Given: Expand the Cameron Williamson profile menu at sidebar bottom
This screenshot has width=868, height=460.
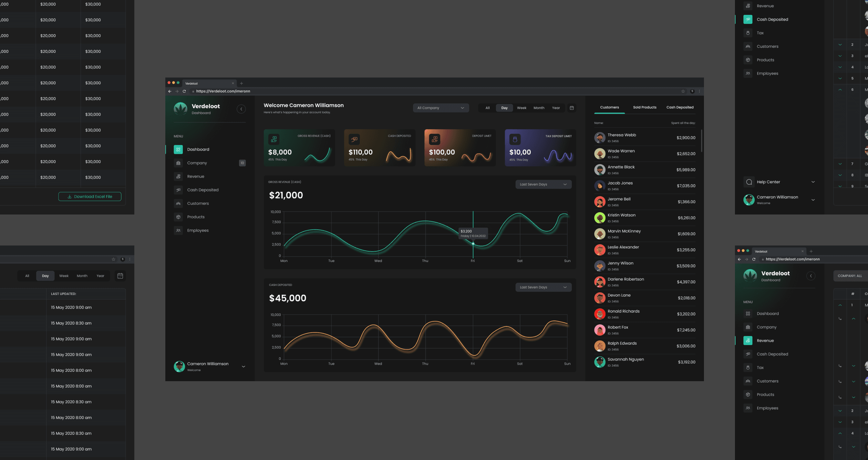Looking at the screenshot, I should tap(243, 366).
